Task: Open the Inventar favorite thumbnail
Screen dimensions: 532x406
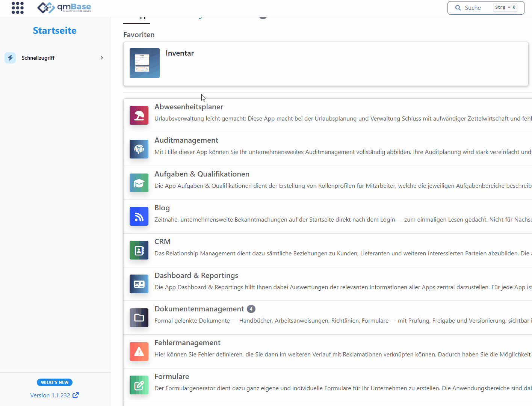Action: point(145,63)
